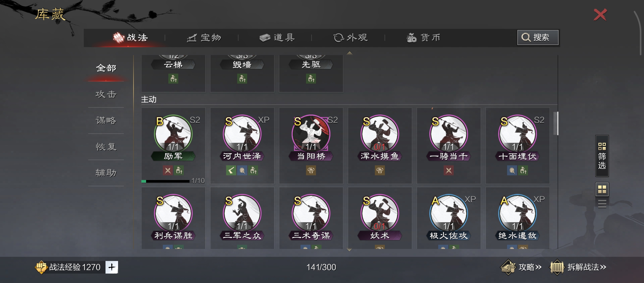Open the 筛选 filter icon
Screen dimensions: 644x283
(602, 156)
